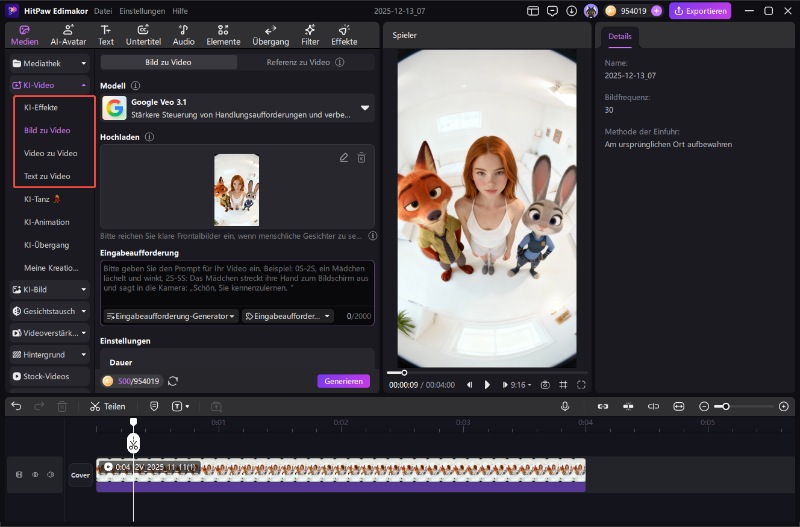Select KI-Animation in sidebar

46,222
